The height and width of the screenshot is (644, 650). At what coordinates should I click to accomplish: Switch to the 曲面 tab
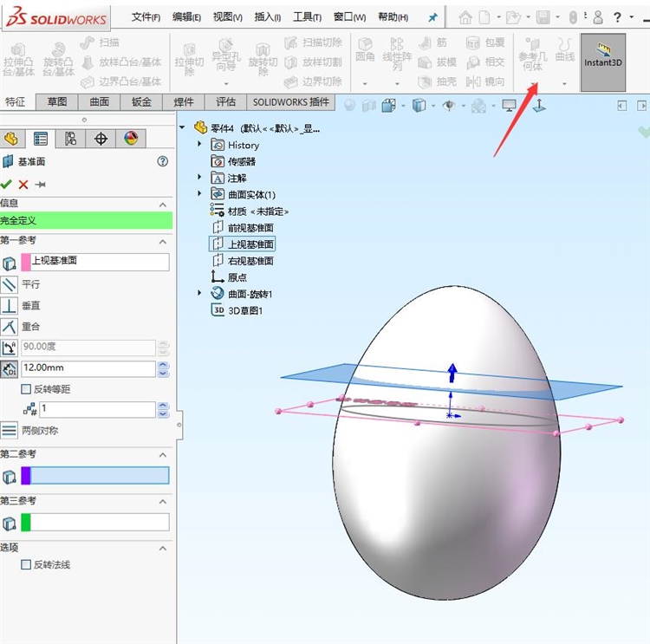click(100, 102)
